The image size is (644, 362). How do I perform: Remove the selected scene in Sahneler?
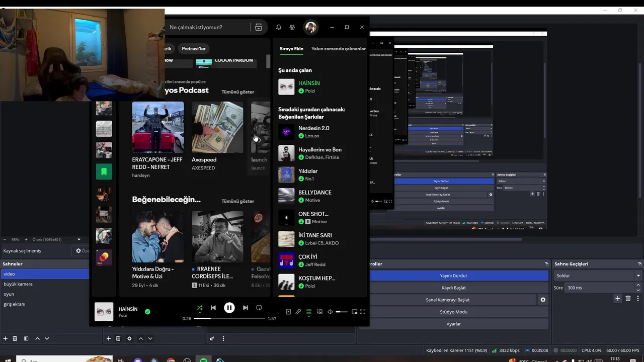(x=15, y=338)
